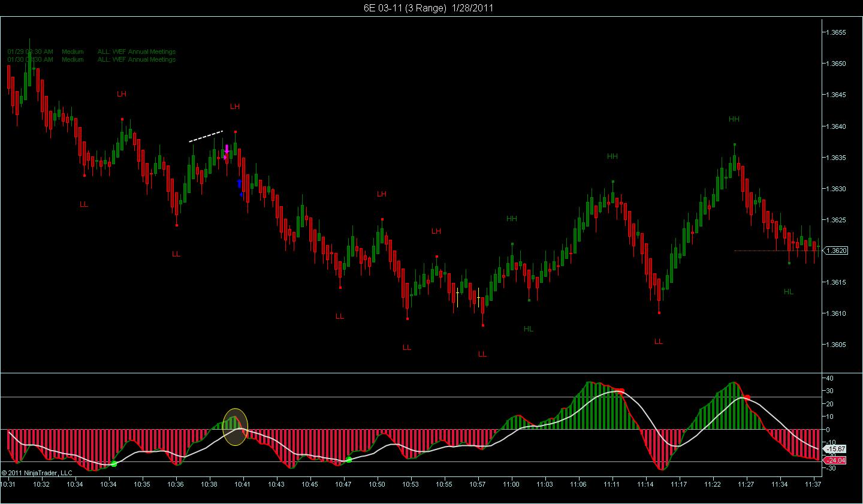Click the 10:50 time axis label
The width and height of the screenshot is (863, 504).
pos(378,484)
